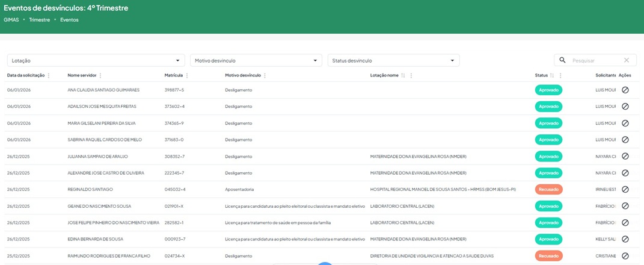Sort table by Status column
This screenshot has height=265, width=644.
(x=552, y=76)
